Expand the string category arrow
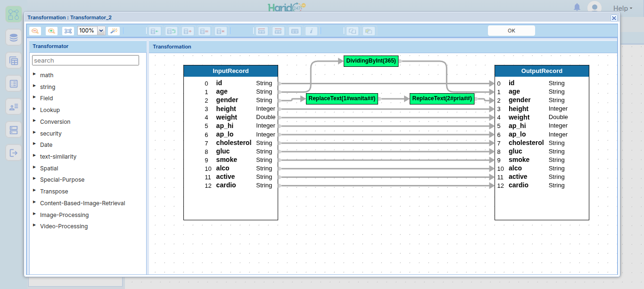Screen dimensions: 644x289 (34, 86)
